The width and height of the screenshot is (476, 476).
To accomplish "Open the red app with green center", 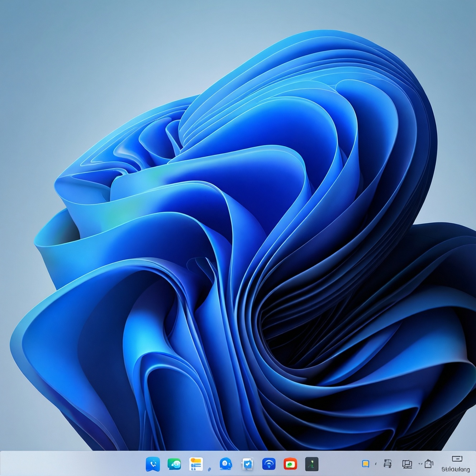I will (x=290, y=465).
